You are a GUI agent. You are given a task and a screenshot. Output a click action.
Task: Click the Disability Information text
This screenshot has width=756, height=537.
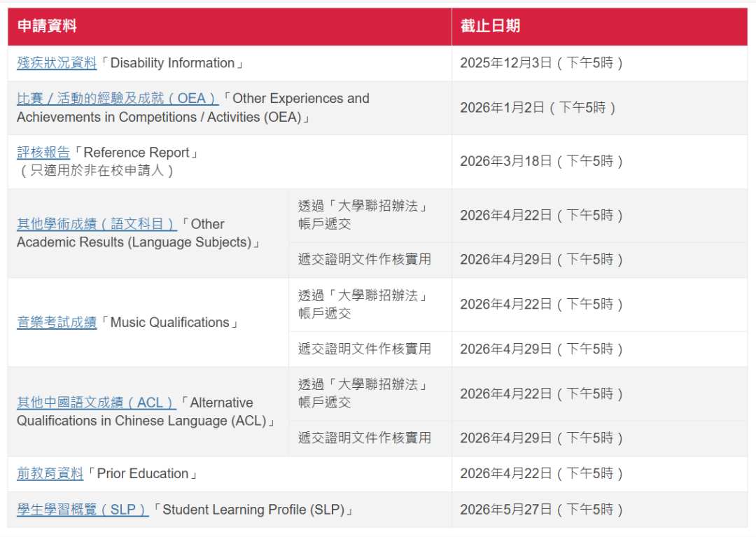172,63
